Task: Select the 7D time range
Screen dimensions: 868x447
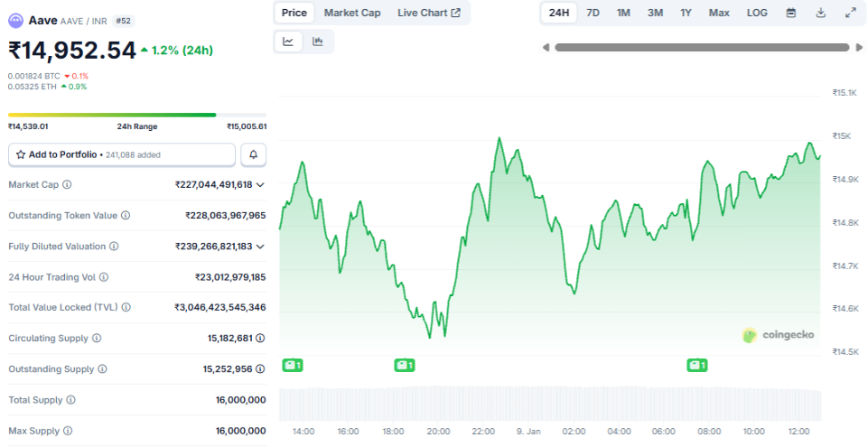Action: 593,13
